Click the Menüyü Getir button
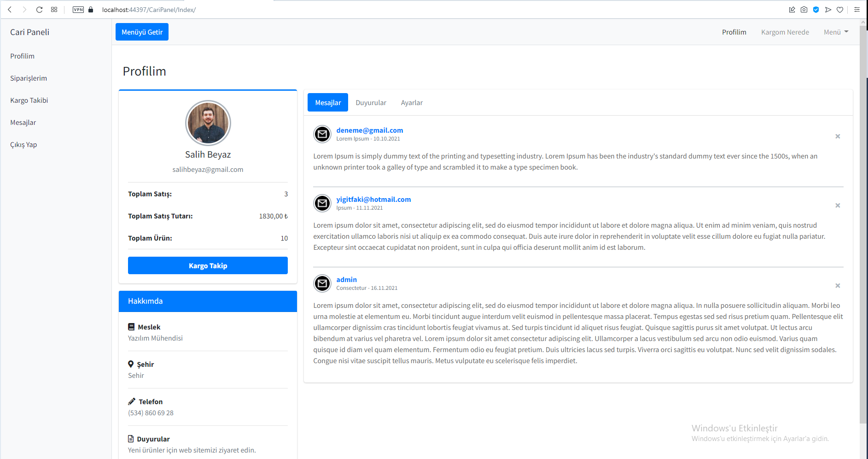This screenshot has width=868, height=459. tap(142, 32)
